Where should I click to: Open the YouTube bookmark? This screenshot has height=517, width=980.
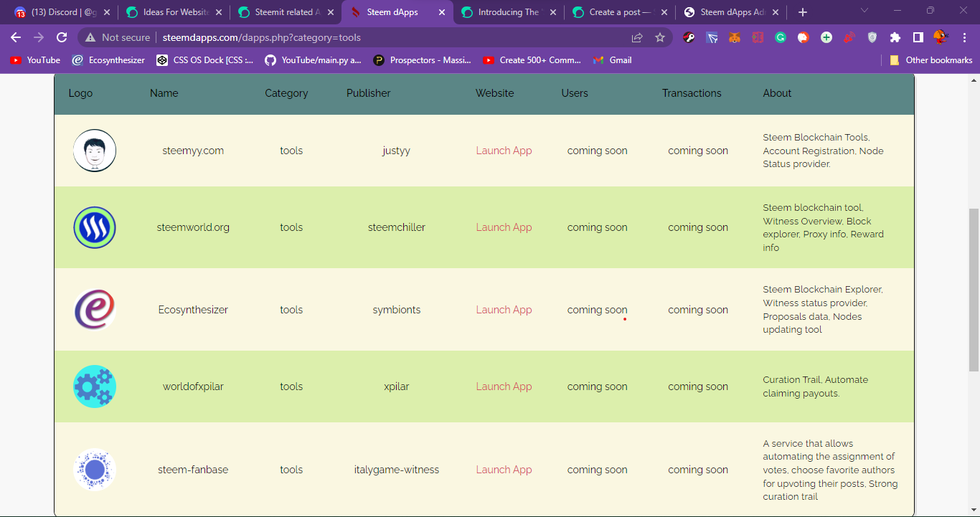click(x=35, y=60)
